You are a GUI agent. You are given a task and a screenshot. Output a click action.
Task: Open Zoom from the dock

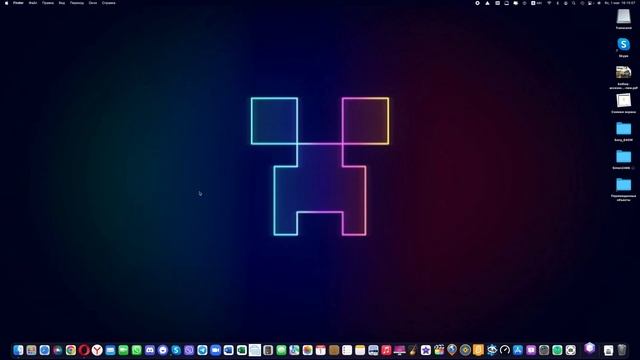pyautogui.click(x=216, y=350)
